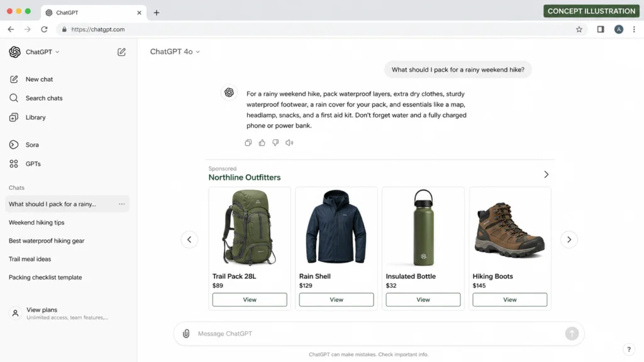Give thumbs down to the response
The width and height of the screenshot is (644, 362).
coord(275,143)
